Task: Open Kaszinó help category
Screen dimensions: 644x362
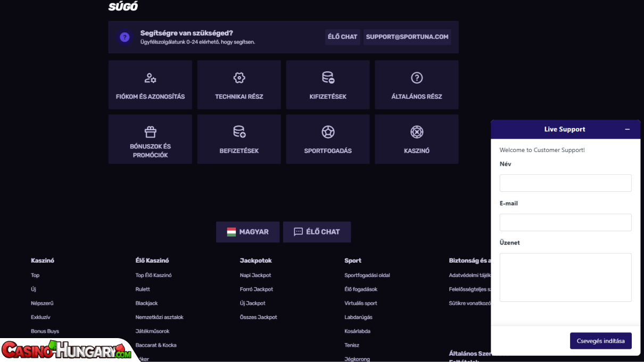Action: pyautogui.click(x=417, y=139)
